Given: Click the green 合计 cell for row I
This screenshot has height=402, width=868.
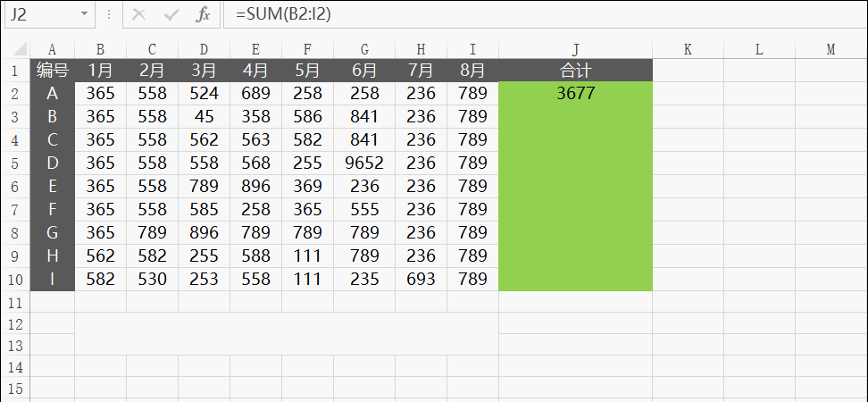Looking at the screenshot, I should tap(576, 280).
